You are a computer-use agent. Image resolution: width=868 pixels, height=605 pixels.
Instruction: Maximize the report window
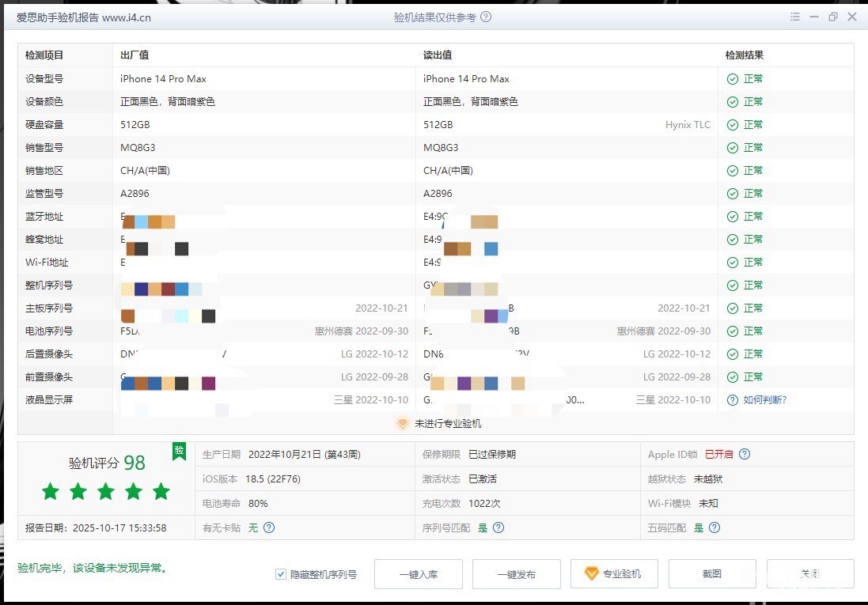pyautogui.click(x=833, y=17)
